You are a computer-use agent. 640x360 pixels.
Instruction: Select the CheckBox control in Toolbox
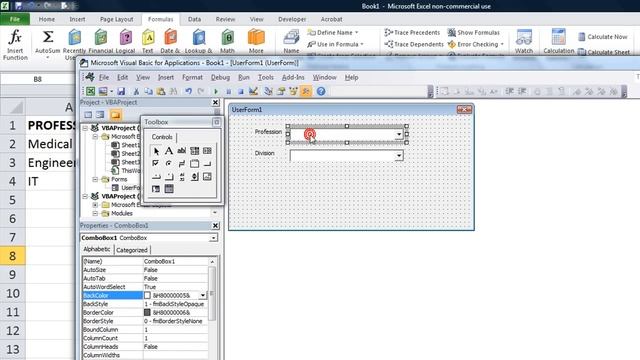pos(156,164)
